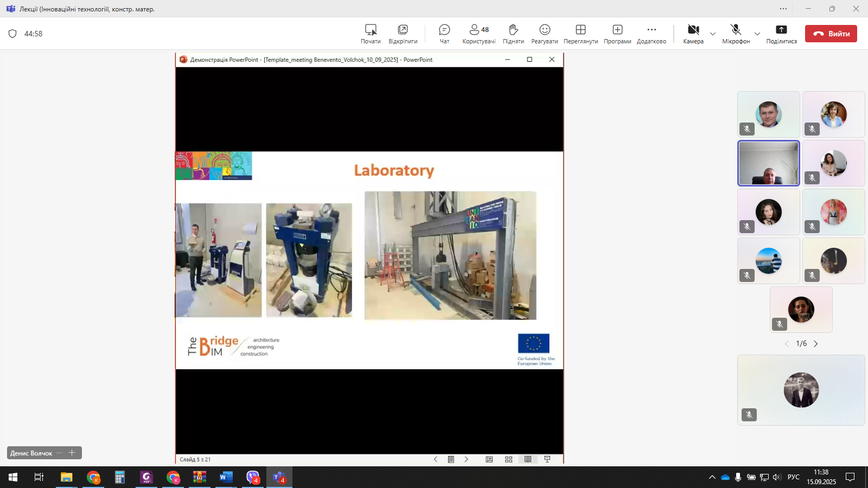Turn on the camera
This screenshot has width=868, height=488.
(x=693, y=34)
